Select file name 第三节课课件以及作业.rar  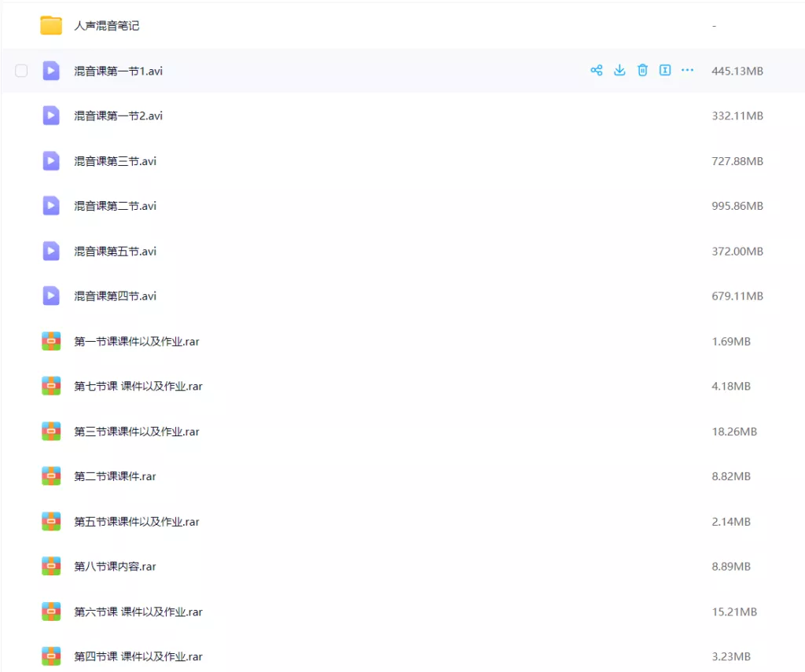[x=137, y=431]
